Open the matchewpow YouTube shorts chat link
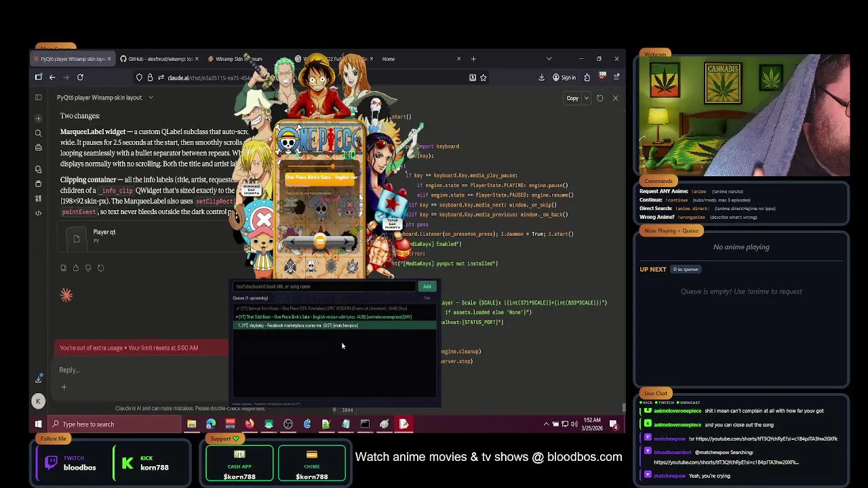This screenshot has width=868, height=488. click(x=767, y=439)
